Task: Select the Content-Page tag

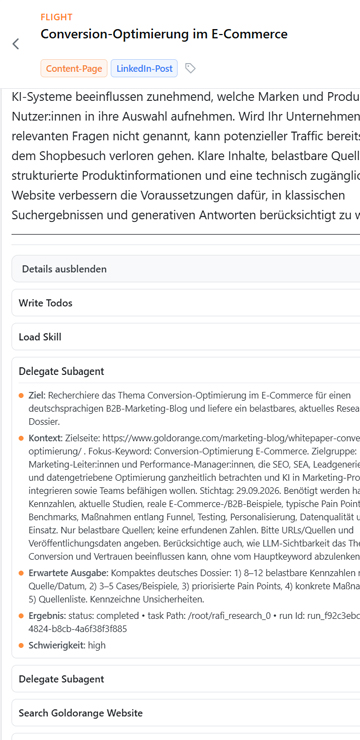Action: click(x=74, y=68)
